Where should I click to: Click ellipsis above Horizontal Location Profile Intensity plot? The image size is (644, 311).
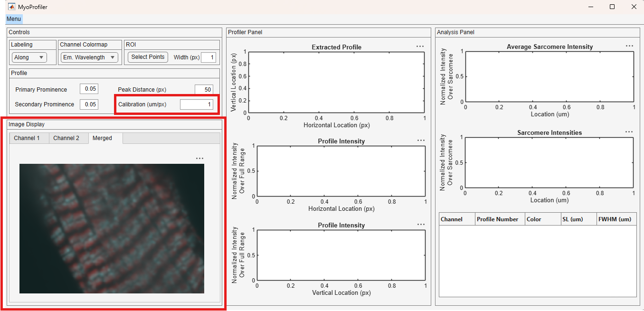point(421,141)
